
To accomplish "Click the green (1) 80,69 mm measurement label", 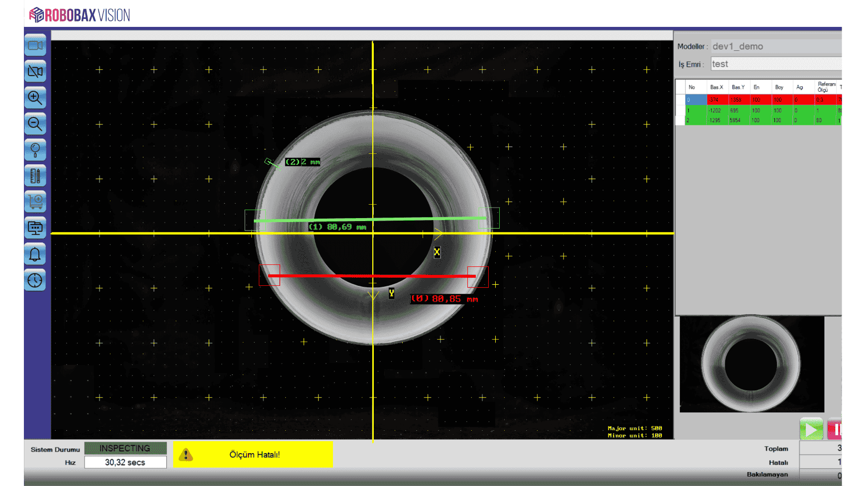I will pyautogui.click(x=337, y=227).
